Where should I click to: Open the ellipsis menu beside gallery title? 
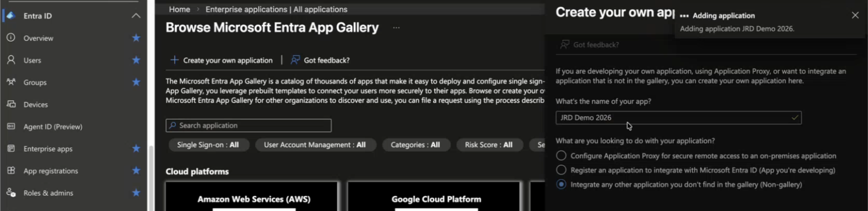[x=396, y=27]
